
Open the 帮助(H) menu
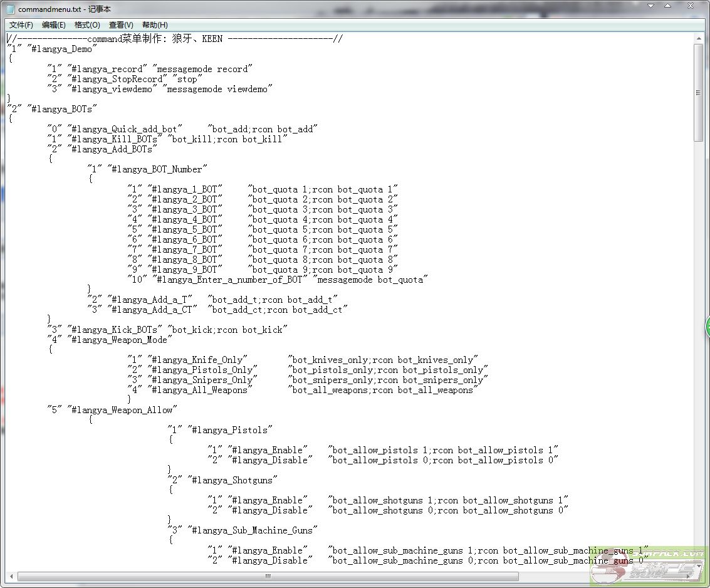(154, 25)
